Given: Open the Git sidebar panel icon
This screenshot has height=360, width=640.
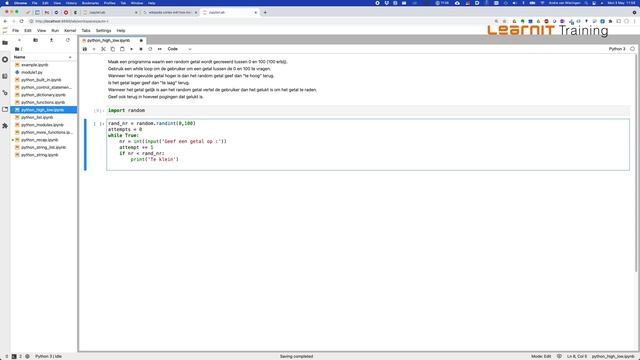Looking at the screenshot, I should (5, 93).
